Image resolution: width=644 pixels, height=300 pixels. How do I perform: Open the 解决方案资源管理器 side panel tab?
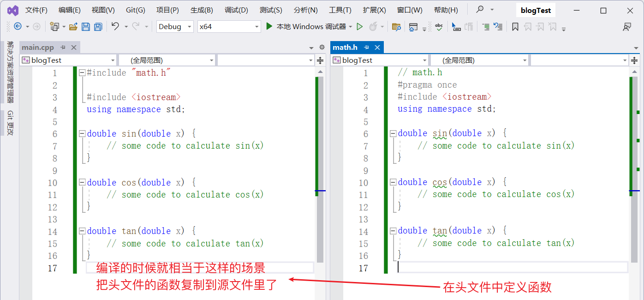10,72
